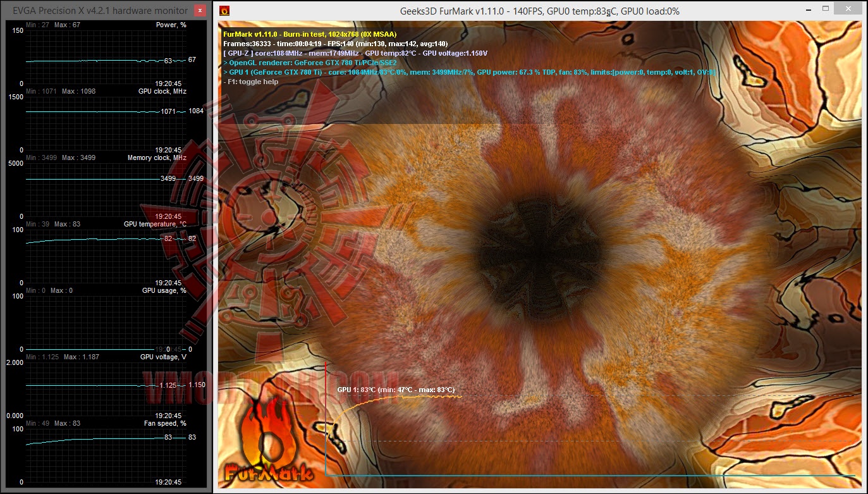
Task: Click the 1500 axis label of GPU clock graph
Action: point(15,97)
